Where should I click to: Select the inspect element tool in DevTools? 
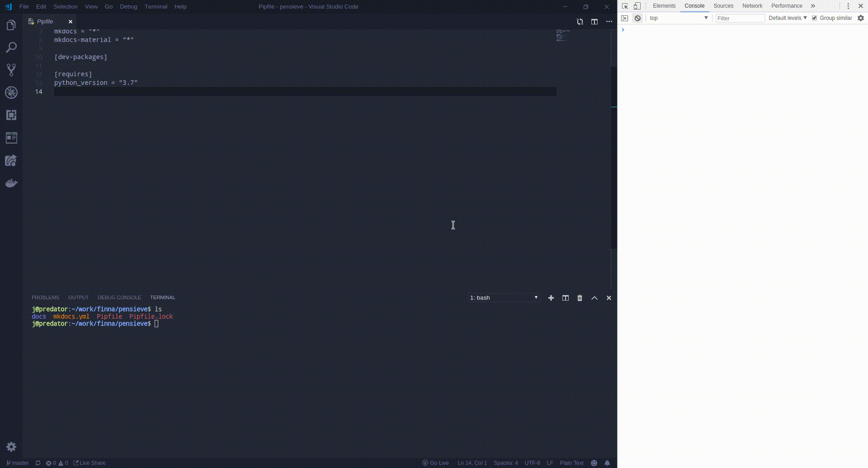625,6
